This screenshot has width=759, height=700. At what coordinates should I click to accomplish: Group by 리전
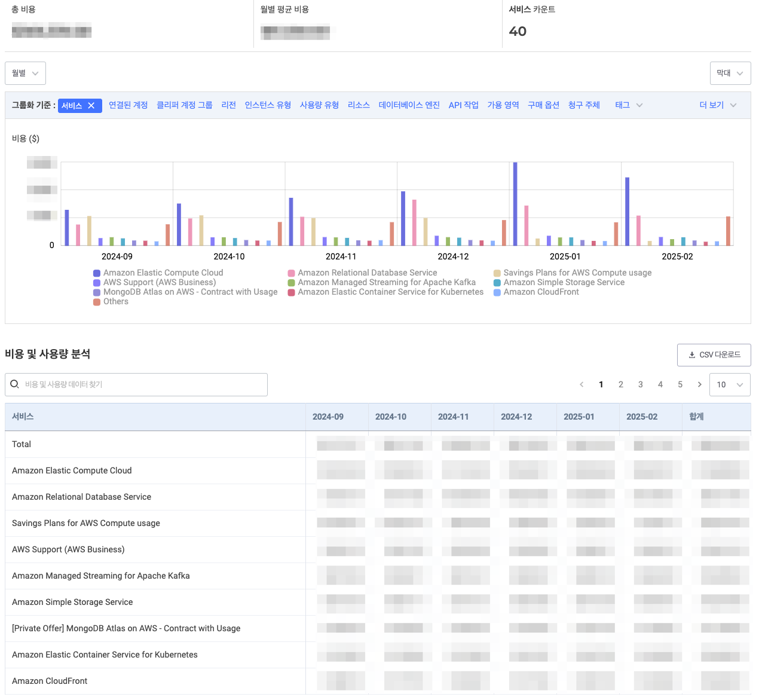pos(228,105)
